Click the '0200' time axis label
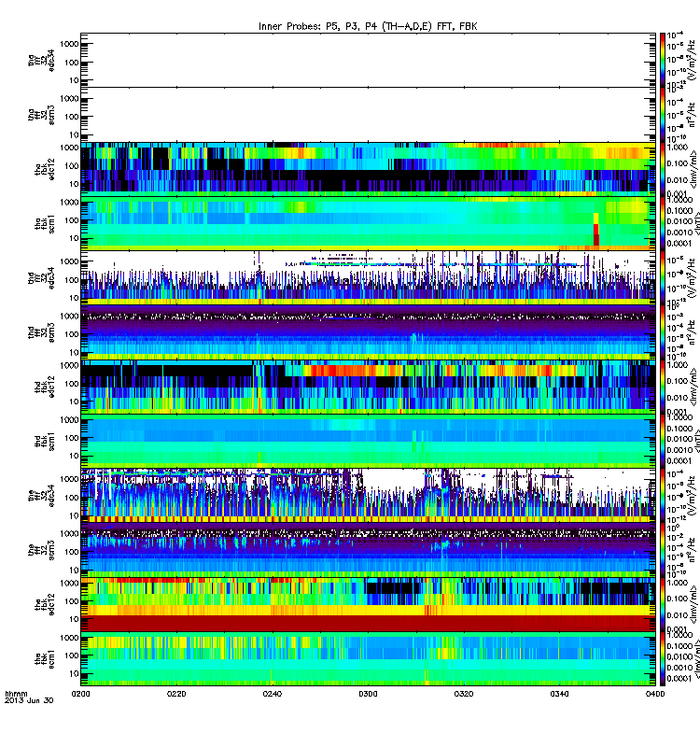 click(x=80, y=694)
